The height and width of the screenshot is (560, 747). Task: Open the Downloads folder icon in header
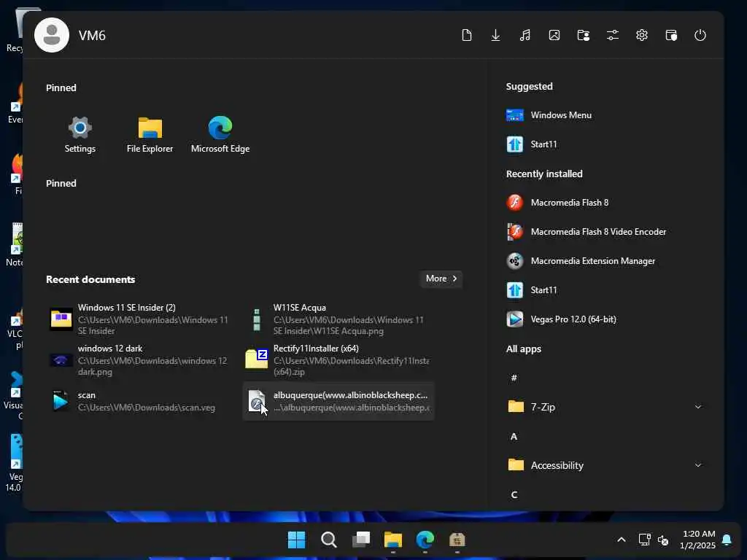pos(495,35)
